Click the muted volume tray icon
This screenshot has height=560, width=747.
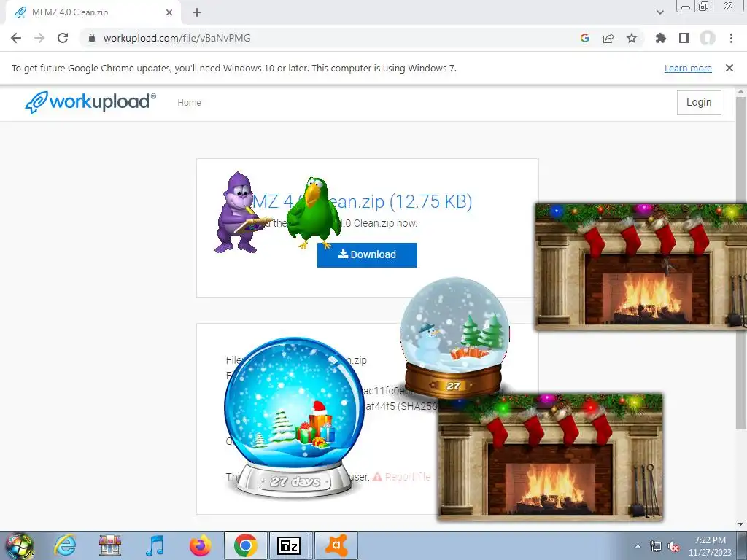point(673,546)
